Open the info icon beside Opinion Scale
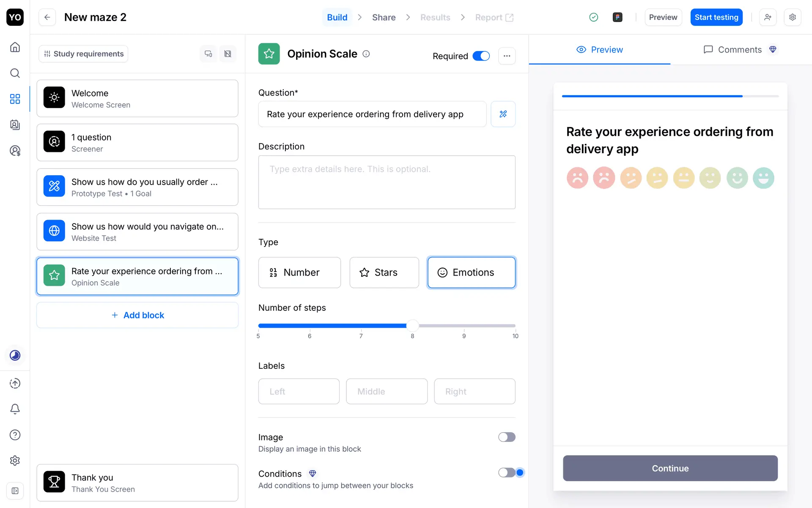The width and height of the screenshot is (812, 508). [366, 54]
